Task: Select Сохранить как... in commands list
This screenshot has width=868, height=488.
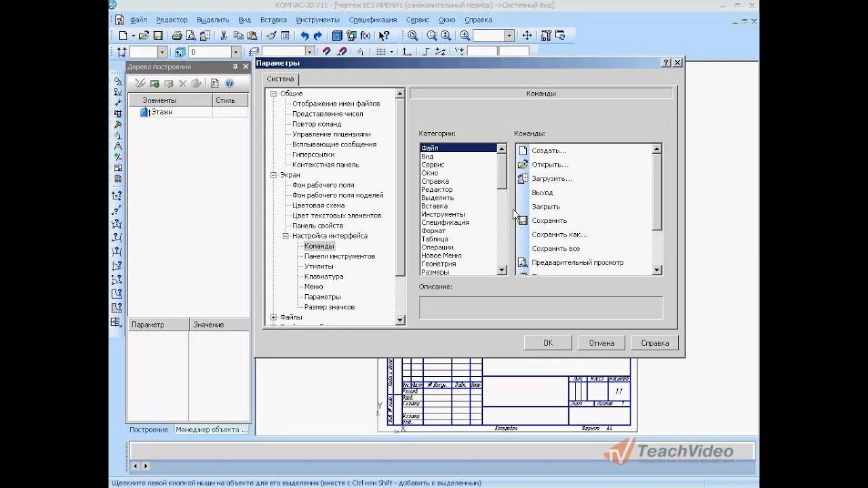Action: (559, 235)
